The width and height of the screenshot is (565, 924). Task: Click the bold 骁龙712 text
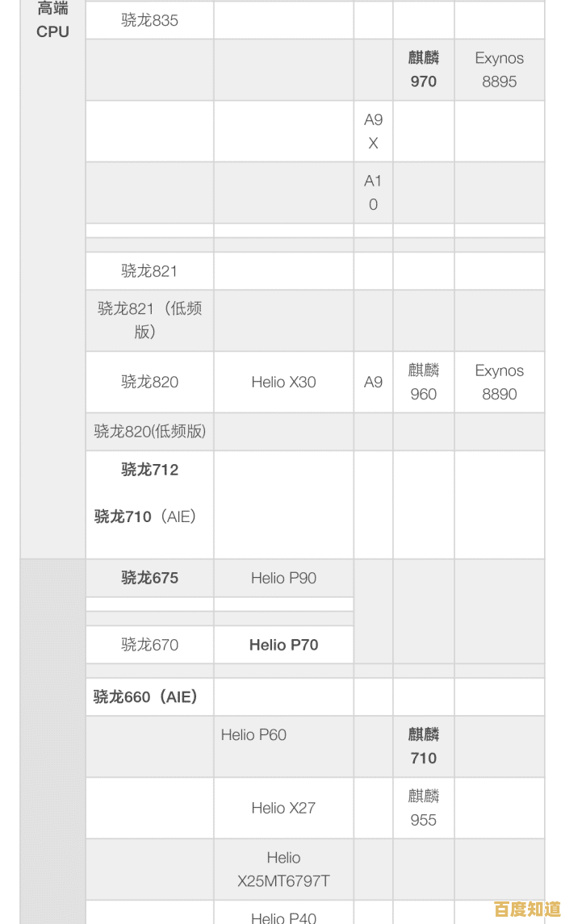click(149, 470)
